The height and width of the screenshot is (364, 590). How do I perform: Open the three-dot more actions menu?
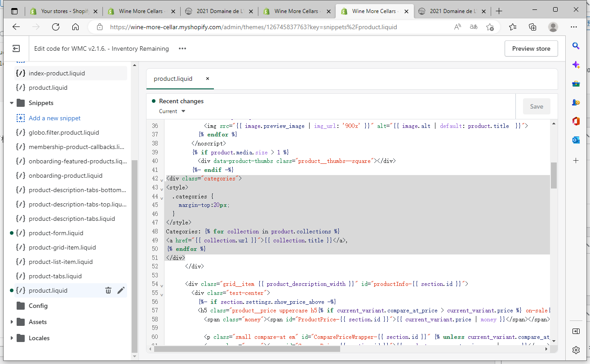182,48
